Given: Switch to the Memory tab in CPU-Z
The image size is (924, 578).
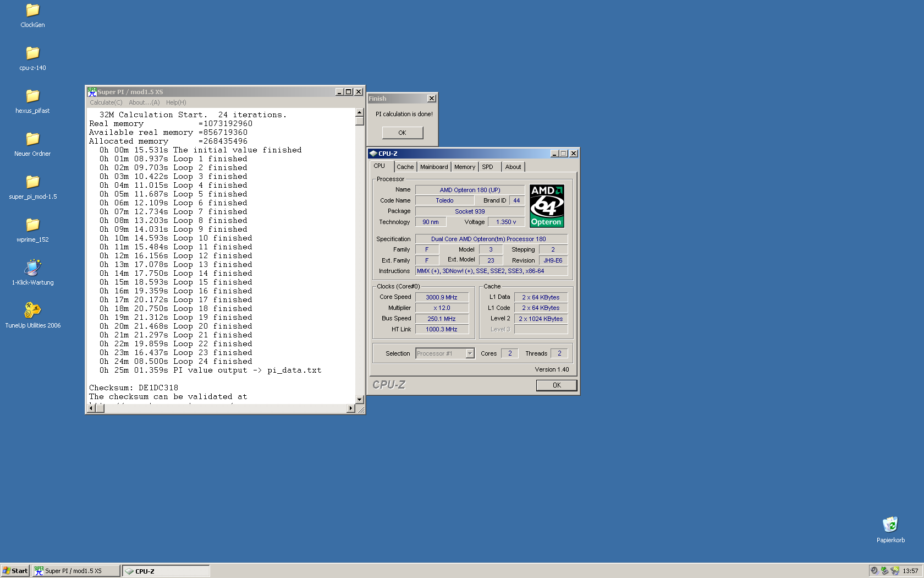Looking at the screenshot, I should 465,167.
